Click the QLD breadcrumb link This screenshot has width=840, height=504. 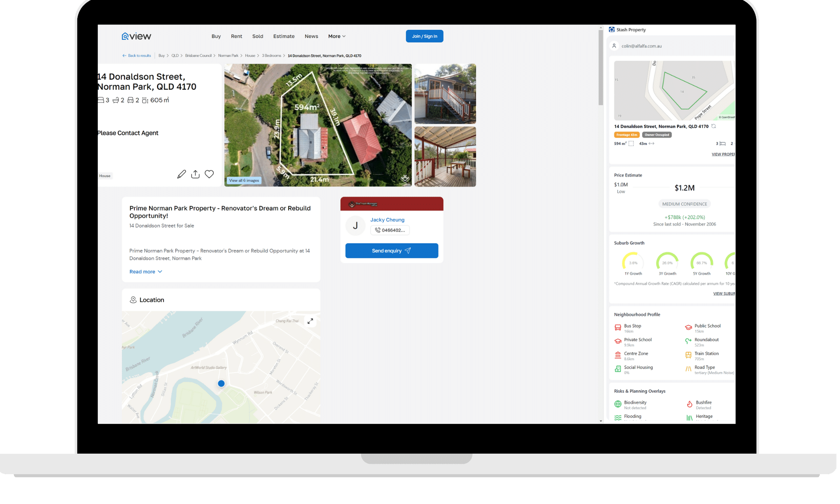(x=175, y=55)
